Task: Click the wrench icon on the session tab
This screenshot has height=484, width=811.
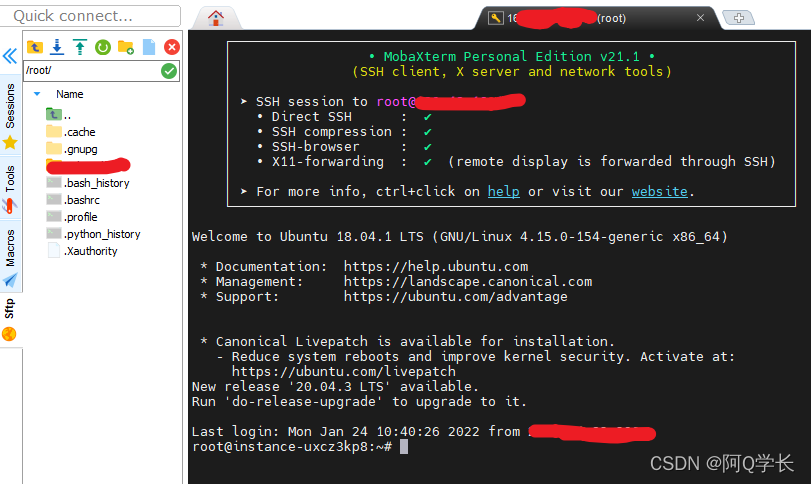Action: point(495,18)
